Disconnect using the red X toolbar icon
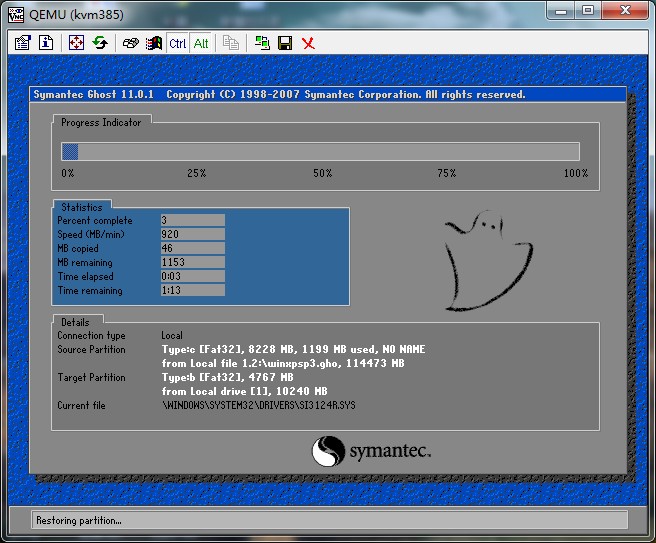Image resolution: width=656 pixels, height=543 pixels. tap(308, 43)
